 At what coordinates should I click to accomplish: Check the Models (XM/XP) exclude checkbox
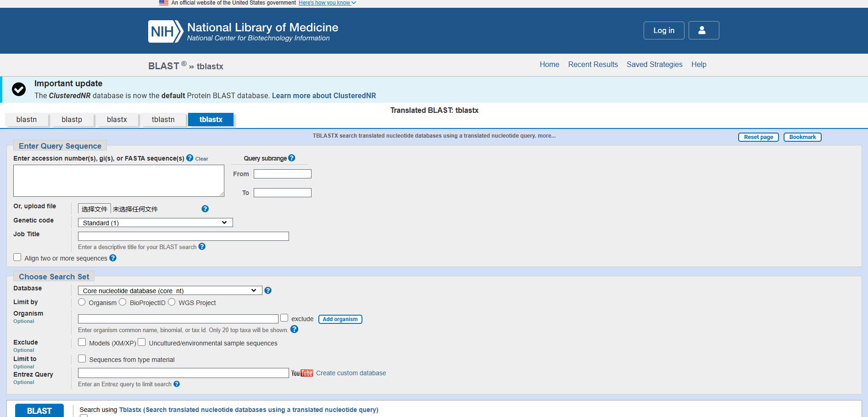82,342
